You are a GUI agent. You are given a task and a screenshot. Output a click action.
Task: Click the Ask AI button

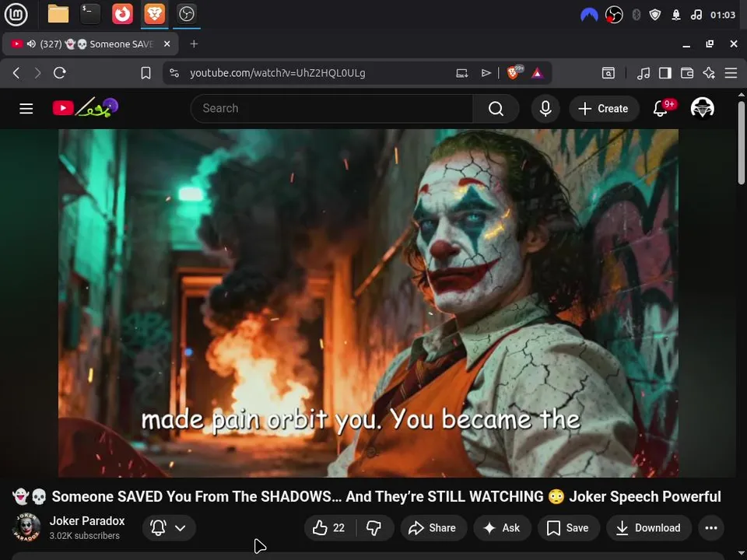tap(502, 527)
